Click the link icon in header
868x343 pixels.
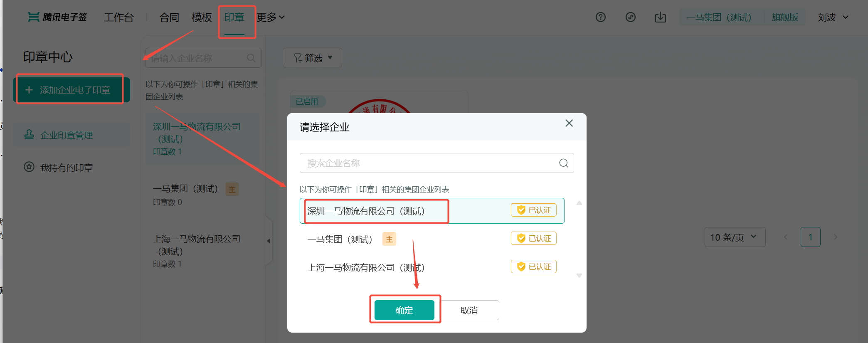coord(630,17)
